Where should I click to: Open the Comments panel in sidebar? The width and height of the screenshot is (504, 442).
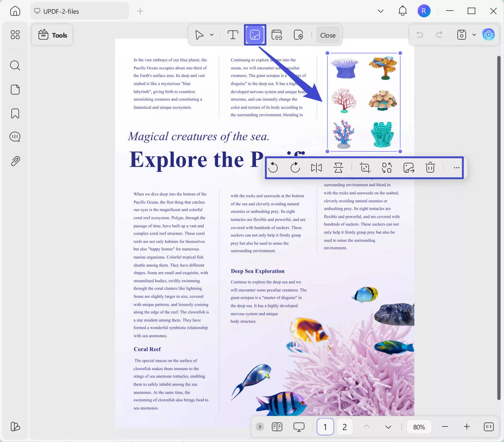(15, 137)
